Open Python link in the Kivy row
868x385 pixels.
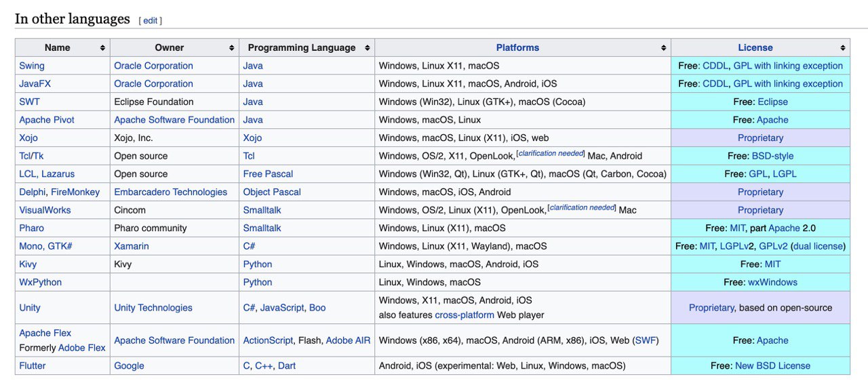258,264
